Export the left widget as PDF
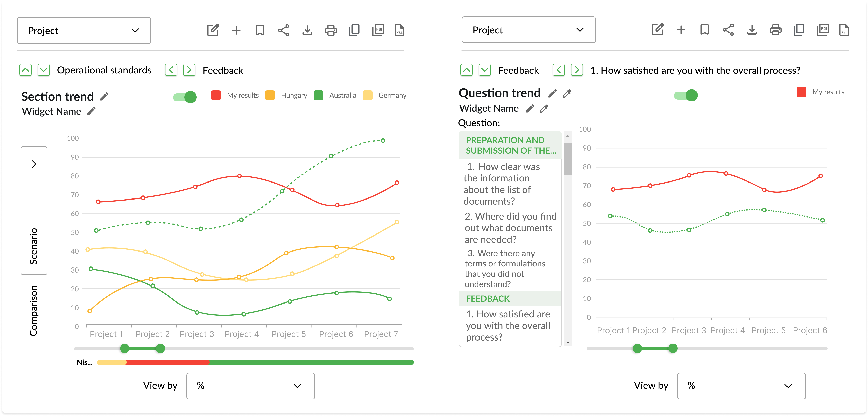 (x=378, y=30)
